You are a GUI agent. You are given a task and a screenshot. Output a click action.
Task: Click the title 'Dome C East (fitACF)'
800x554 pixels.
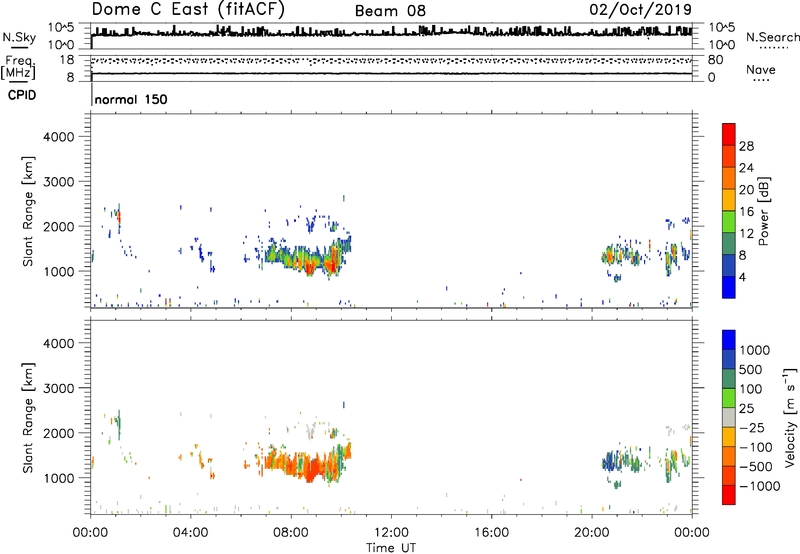pos(188,9)
